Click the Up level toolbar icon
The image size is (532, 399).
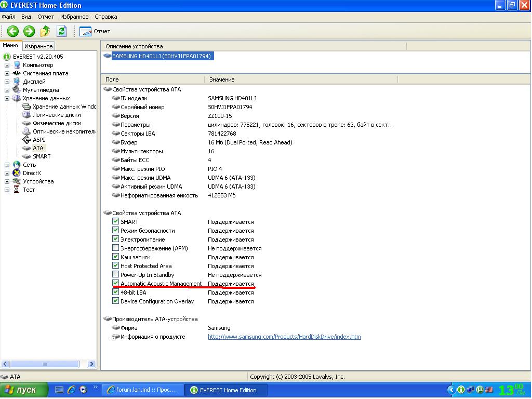[x=45, y=31]
